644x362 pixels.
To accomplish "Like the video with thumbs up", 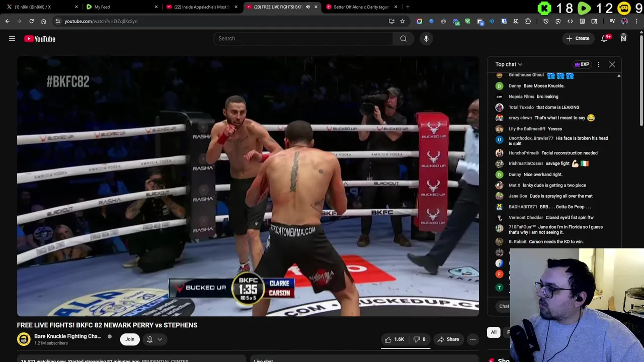I will tap(394, 339).
